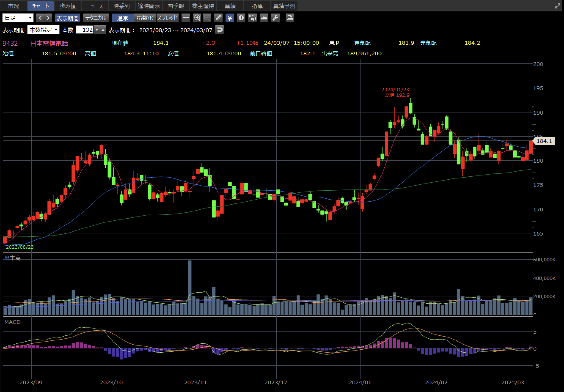
Task: Select the pencil drawing tool icon
Action: click(218, 18)
